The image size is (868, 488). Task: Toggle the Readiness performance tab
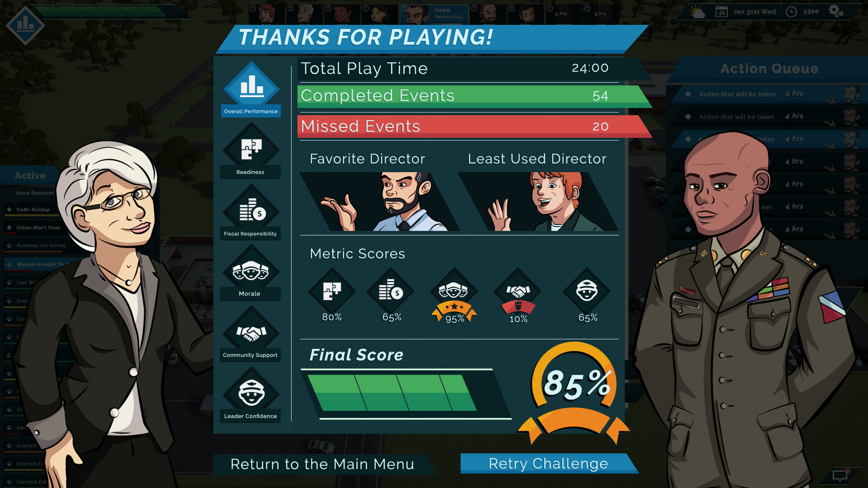[250, 151]
